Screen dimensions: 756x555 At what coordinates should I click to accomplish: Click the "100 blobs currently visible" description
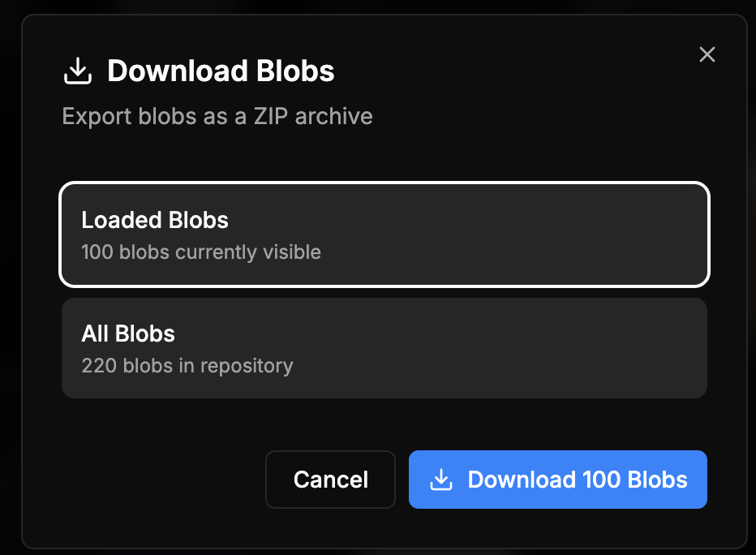click(201, 252)
